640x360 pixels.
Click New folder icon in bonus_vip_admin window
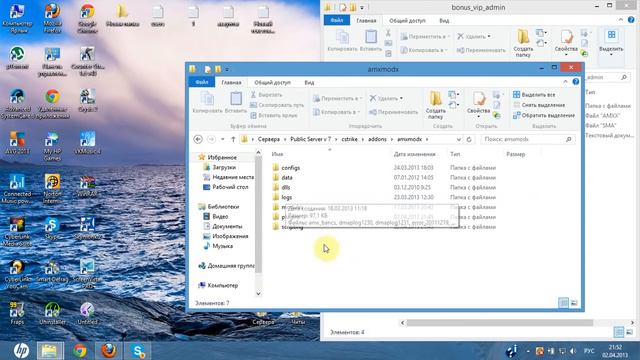(523, 37)
